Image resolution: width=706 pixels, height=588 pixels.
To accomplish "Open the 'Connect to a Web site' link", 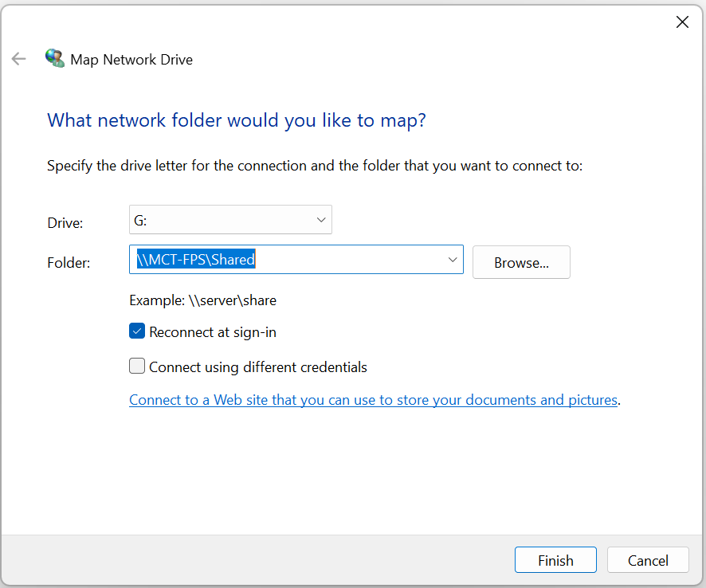I will tap(373, 400).
